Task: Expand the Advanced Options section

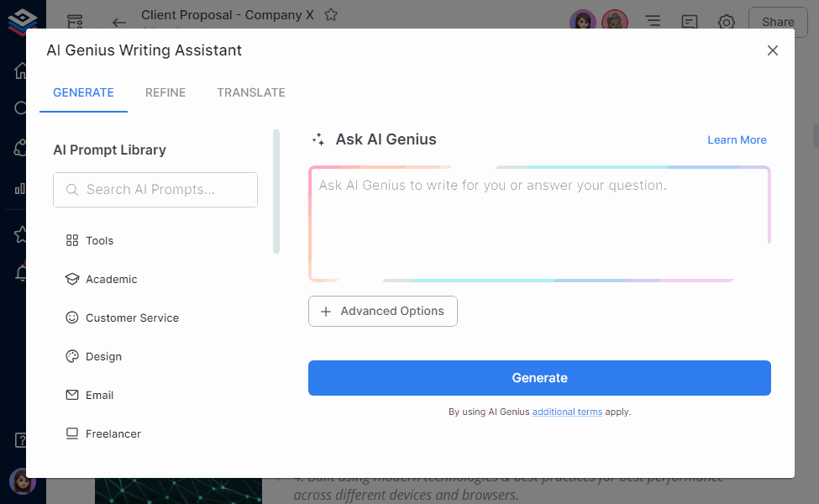Action: point(382,311)
